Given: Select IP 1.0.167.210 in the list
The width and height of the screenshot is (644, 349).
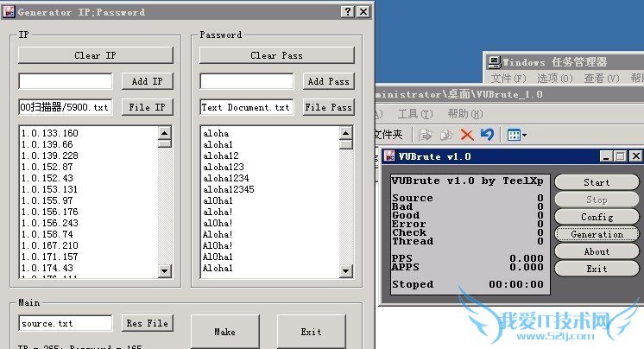Looking at the screenshot, I should tap(49, 245).
